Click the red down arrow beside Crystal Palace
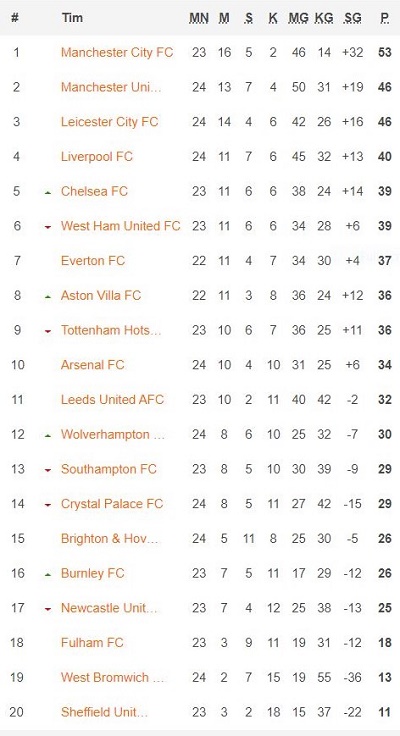Screen dimensions: 400x736 coord(47,505)
